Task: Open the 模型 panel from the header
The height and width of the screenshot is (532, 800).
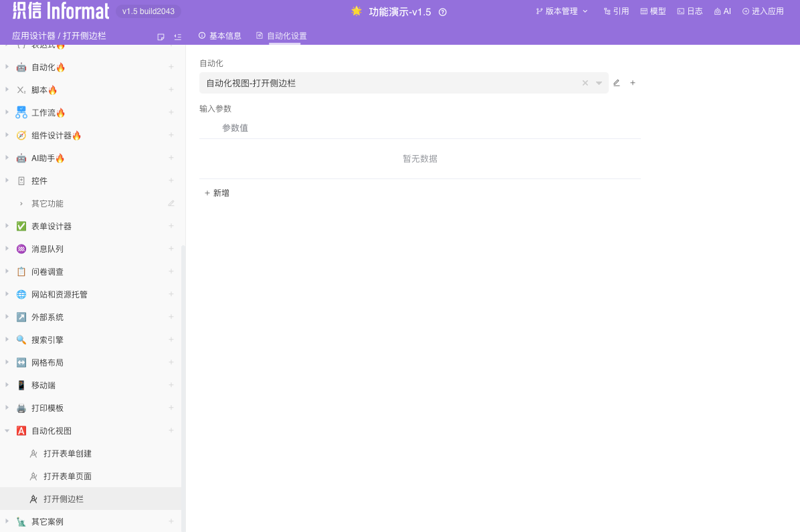Action: tap(652, 11)
